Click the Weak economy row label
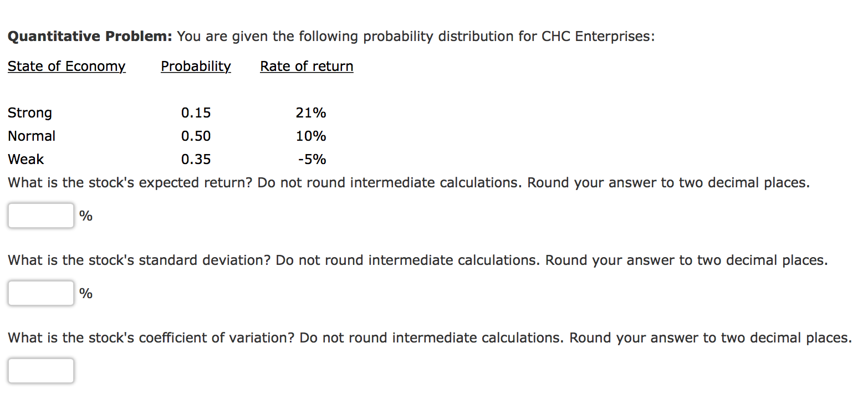 click(x=25, y=159)
